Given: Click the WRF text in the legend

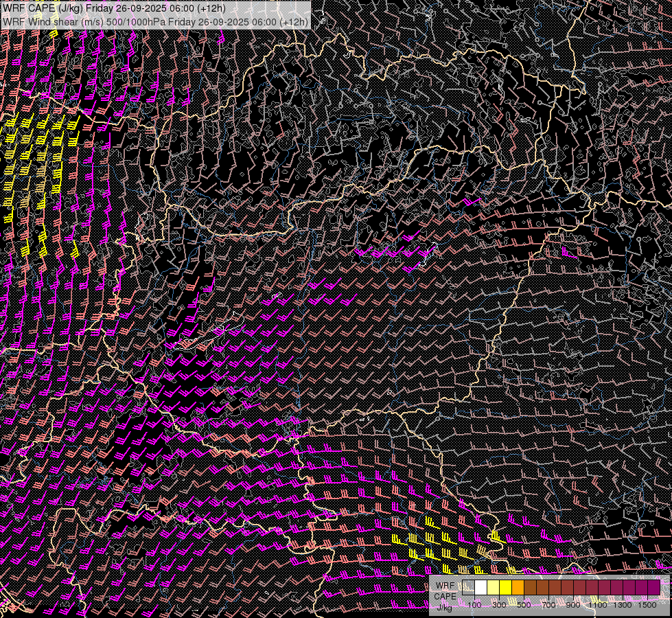Looking at the screenshot, I should coord(445,585).
